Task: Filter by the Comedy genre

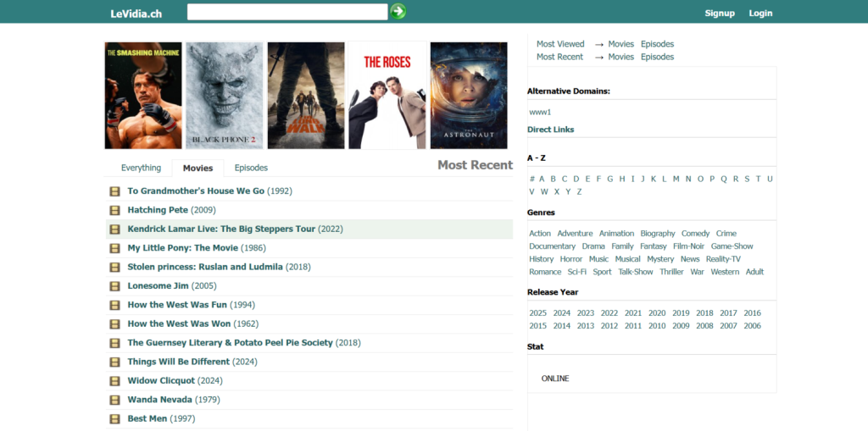Action: tap(695, 234)
